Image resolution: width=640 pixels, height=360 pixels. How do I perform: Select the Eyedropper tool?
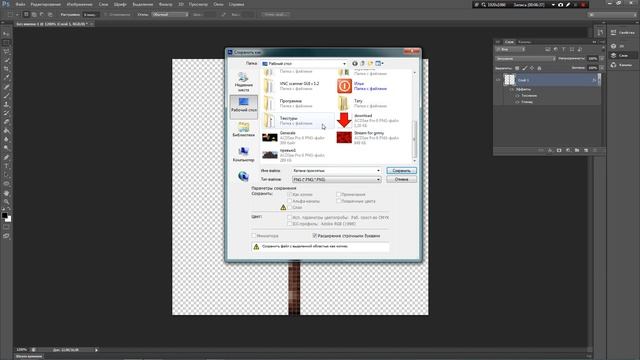(x=6, y=78)
